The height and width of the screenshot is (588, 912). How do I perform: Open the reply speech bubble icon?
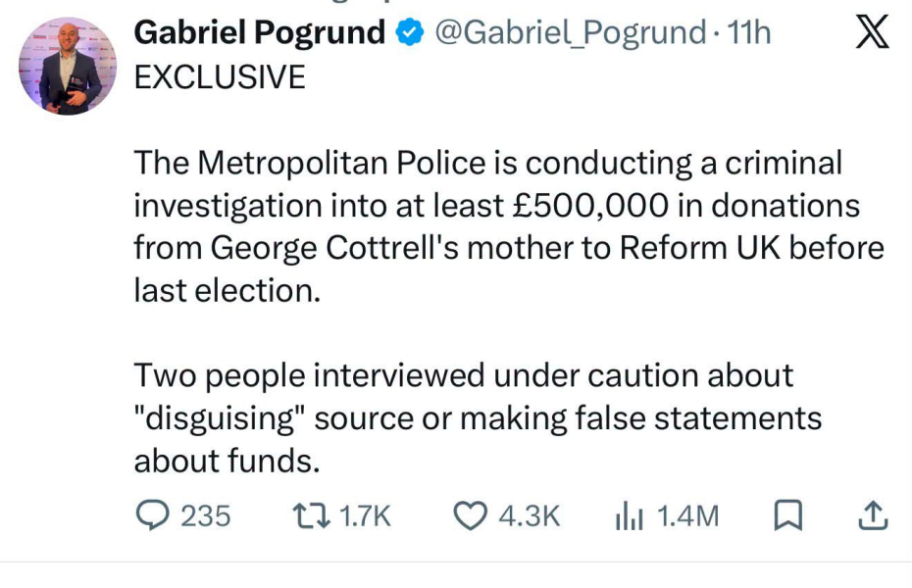click(152, 515)
